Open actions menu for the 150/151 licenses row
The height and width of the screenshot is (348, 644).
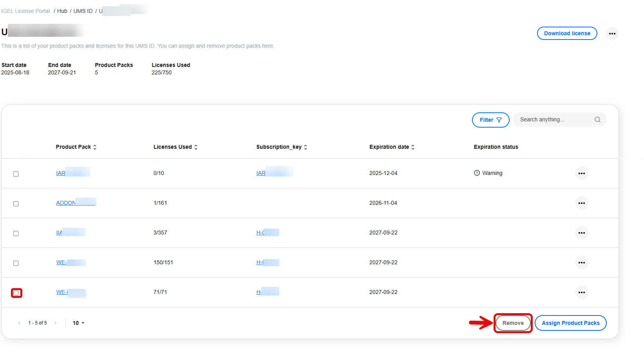pos(581,263)
